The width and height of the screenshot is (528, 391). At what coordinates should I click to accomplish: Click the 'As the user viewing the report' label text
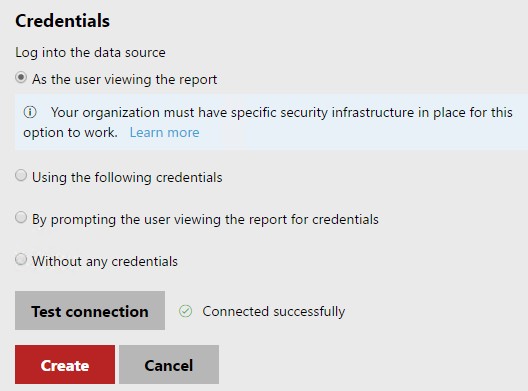click(125, 80)
